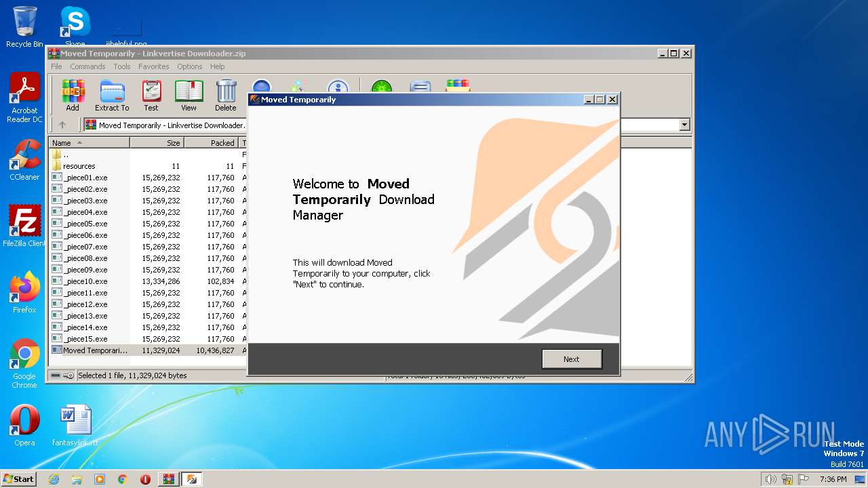Open Acrobat Reader DC desktop shortcut

[24, 98]
